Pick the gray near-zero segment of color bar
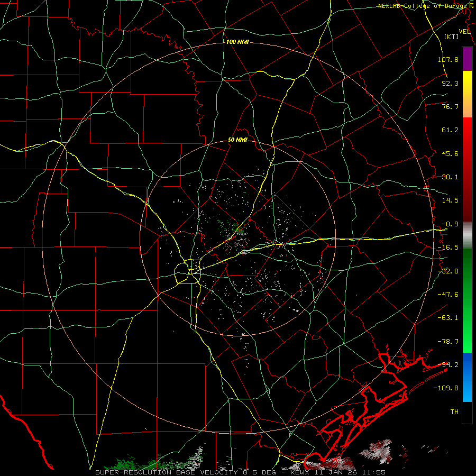476x476 pixels. [467, 235]
